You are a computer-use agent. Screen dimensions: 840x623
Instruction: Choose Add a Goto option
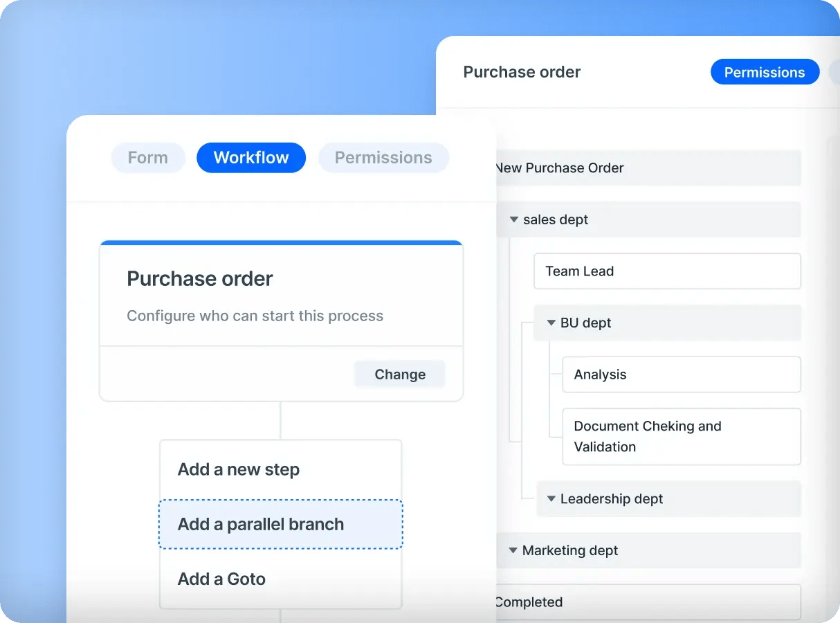point(281,579)
